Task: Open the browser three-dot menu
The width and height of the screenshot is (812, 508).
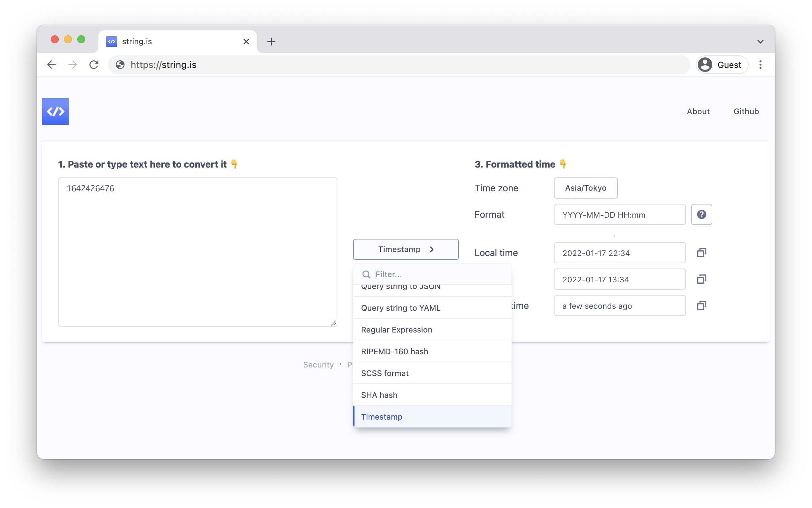Action: pyautogui.click(x=760, y=65)
